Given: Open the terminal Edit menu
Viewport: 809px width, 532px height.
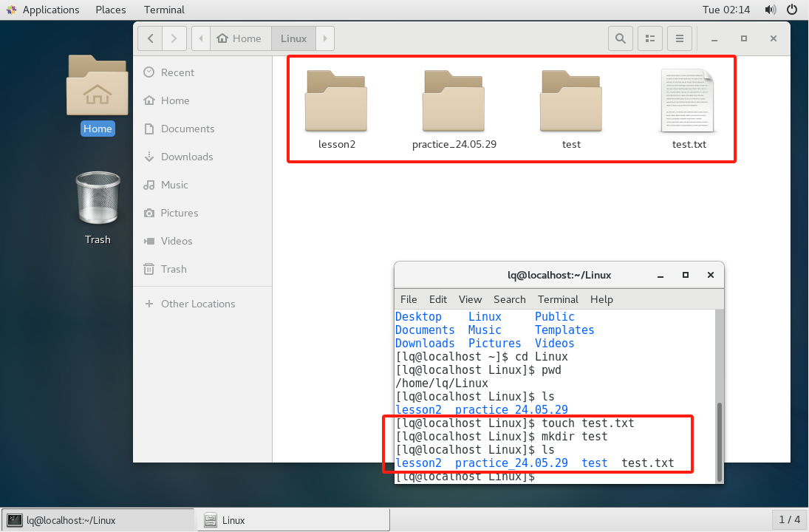Looking at the screenshot, I should click(x=438, y=300).
